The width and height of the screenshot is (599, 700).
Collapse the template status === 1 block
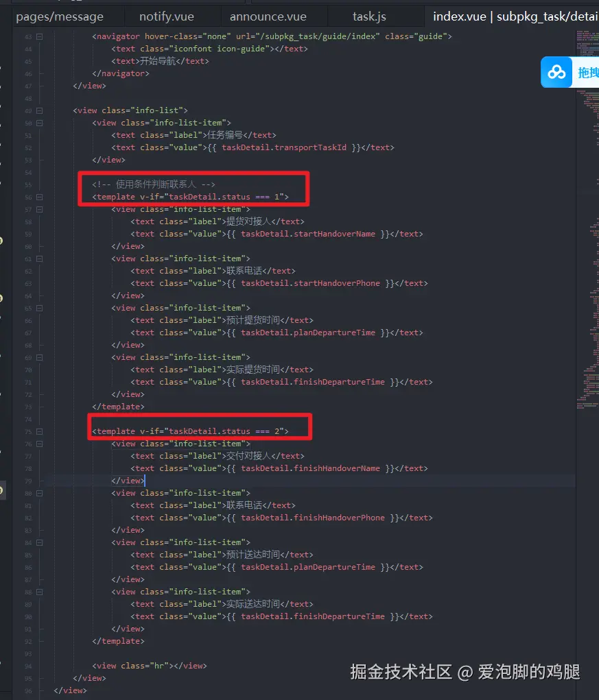click(39, 197)
